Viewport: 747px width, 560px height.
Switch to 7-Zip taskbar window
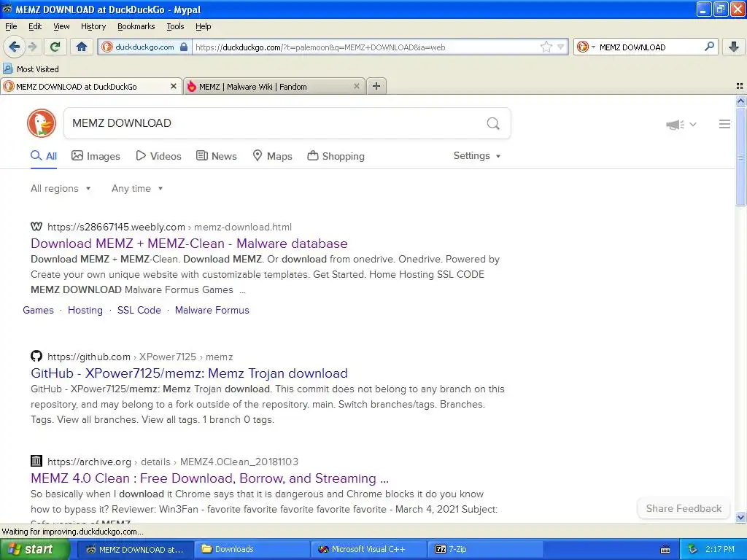click(486, 549)
